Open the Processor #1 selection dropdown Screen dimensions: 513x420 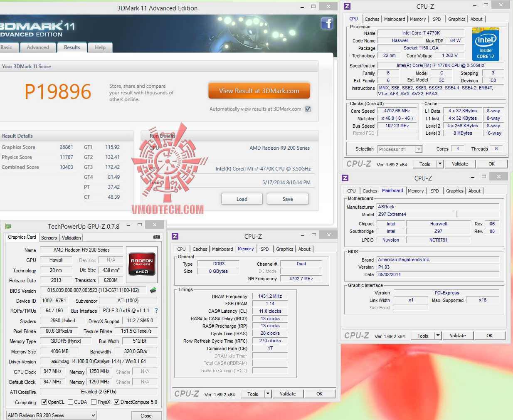click(x=400, y=149)
